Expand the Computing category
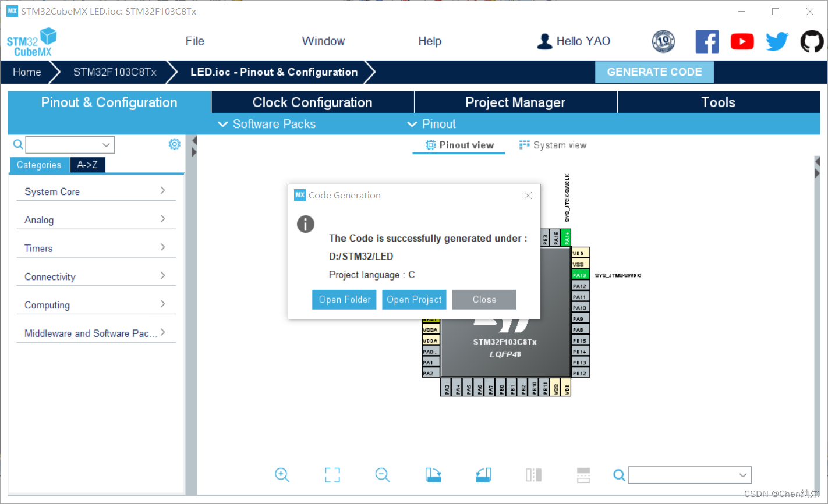This screenshot has width=828, height=504. click(x=96, y=305)
